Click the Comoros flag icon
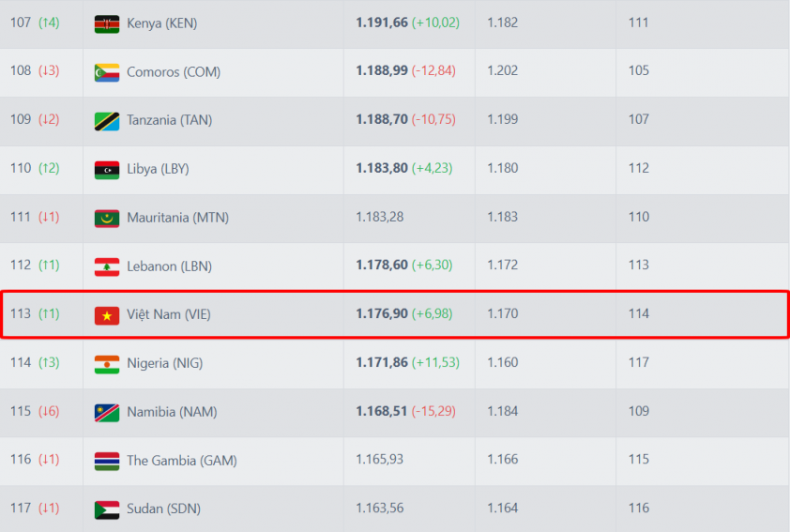The width and height of the screenshot is (790, 532). point(107,72)
